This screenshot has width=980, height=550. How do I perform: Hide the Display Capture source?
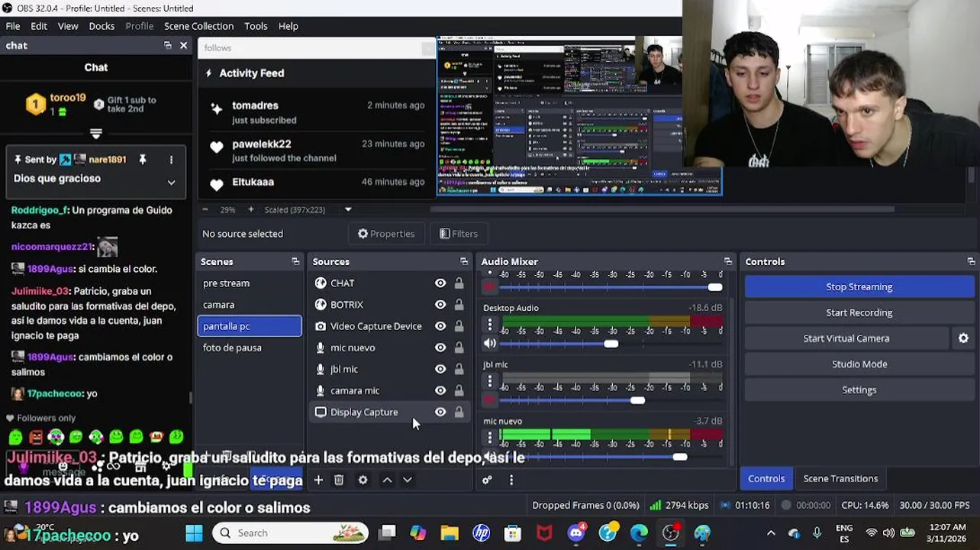tap(440, 412)
